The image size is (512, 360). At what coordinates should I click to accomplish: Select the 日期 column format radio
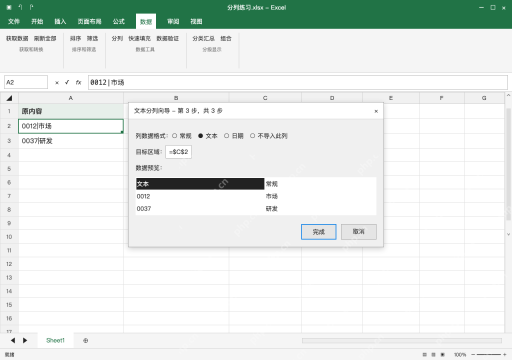(226, 136)
